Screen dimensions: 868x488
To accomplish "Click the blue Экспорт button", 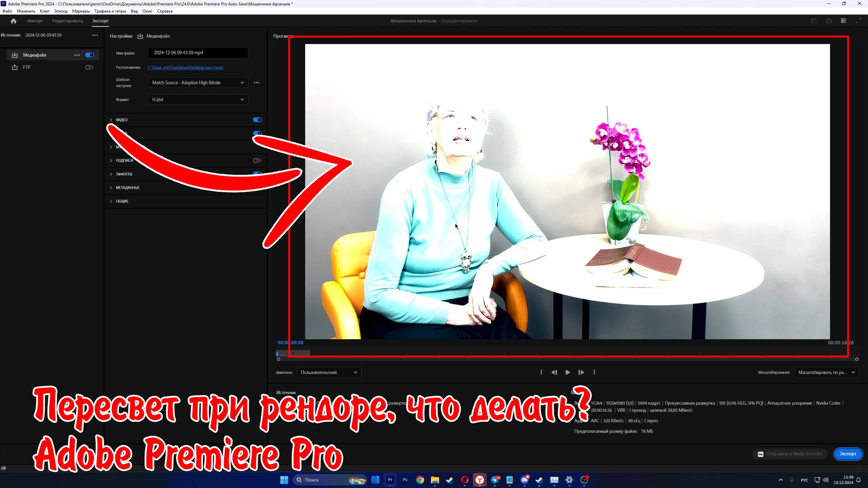I will tap(848, 454).
